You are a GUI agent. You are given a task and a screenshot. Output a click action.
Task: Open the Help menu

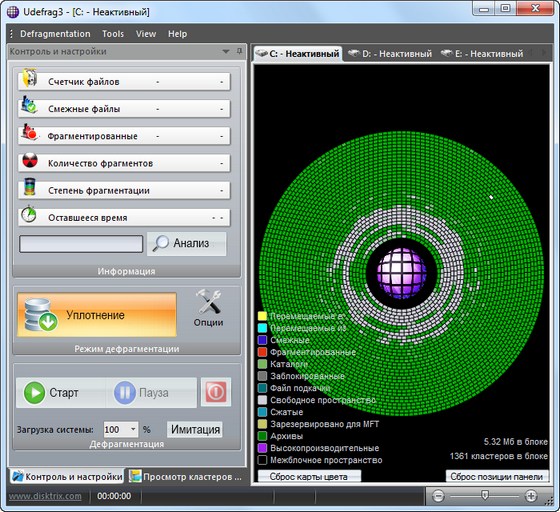click(178, 34)
